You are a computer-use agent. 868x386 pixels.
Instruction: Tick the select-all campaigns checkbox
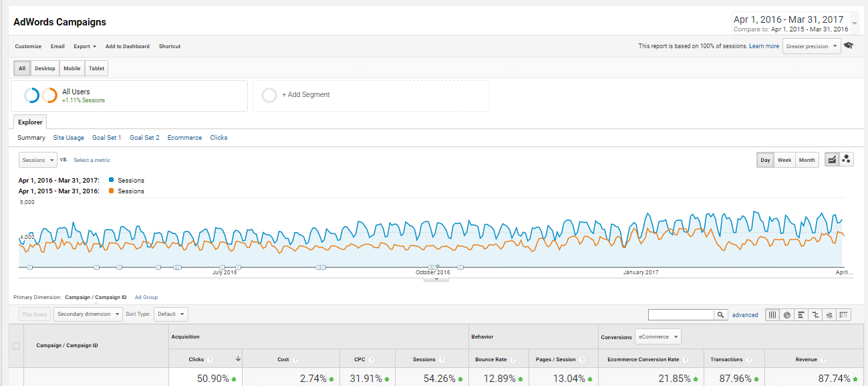tap(16, 346)
